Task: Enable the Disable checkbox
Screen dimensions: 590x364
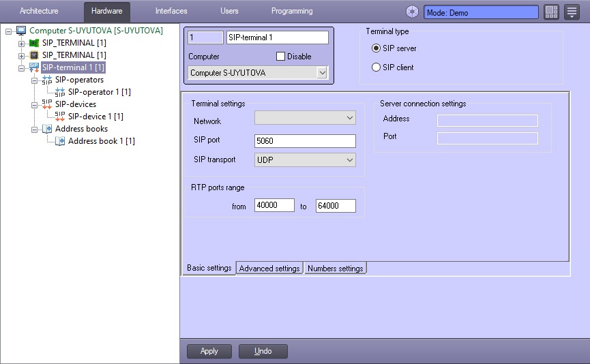Action: click(x=280, y=57)
